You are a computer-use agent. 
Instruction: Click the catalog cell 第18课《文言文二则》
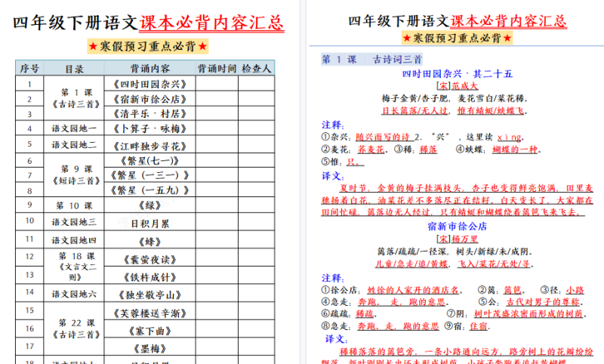[74, 267]
